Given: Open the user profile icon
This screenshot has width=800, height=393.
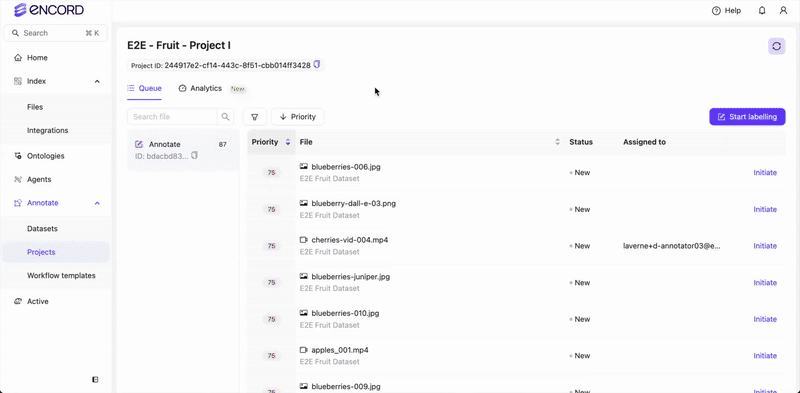Looking at the screenshot, I should click(783, 11).
